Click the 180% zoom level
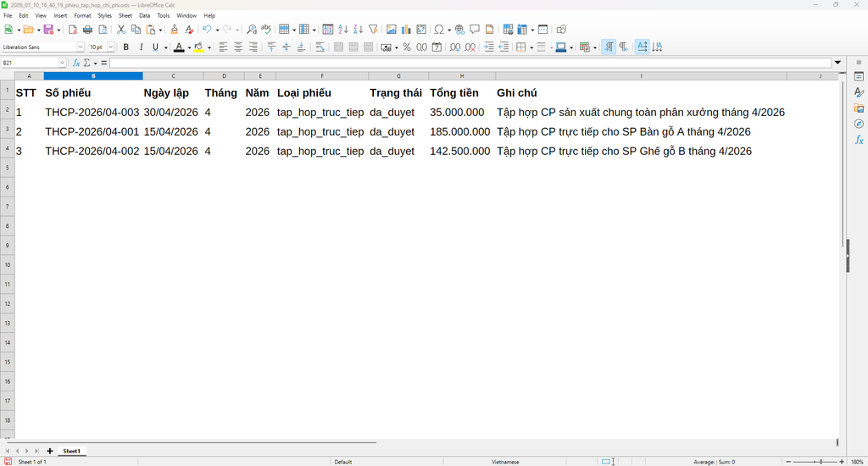868x466 pixels. [x=857, y=462]
